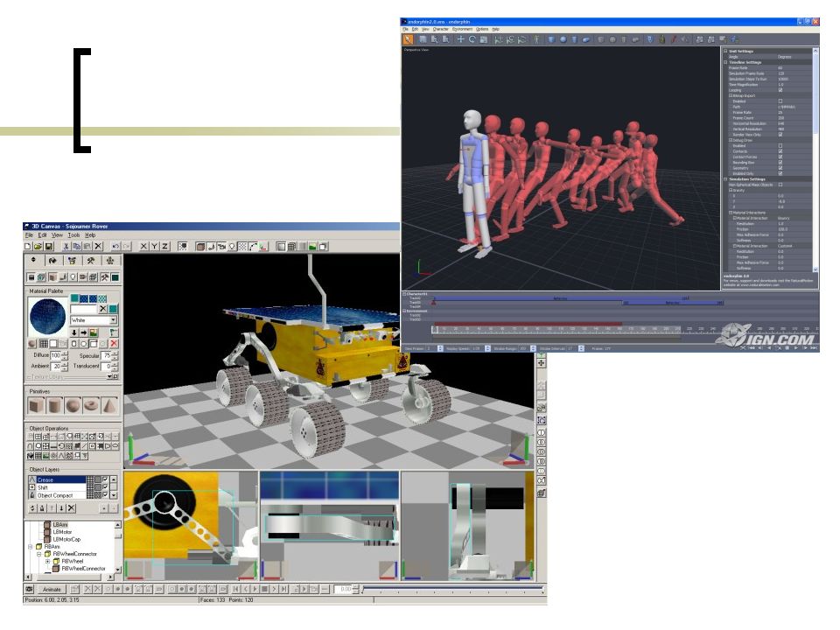
Task: Collapse Unit Settings section in endorphin
Action: [724, 52]
